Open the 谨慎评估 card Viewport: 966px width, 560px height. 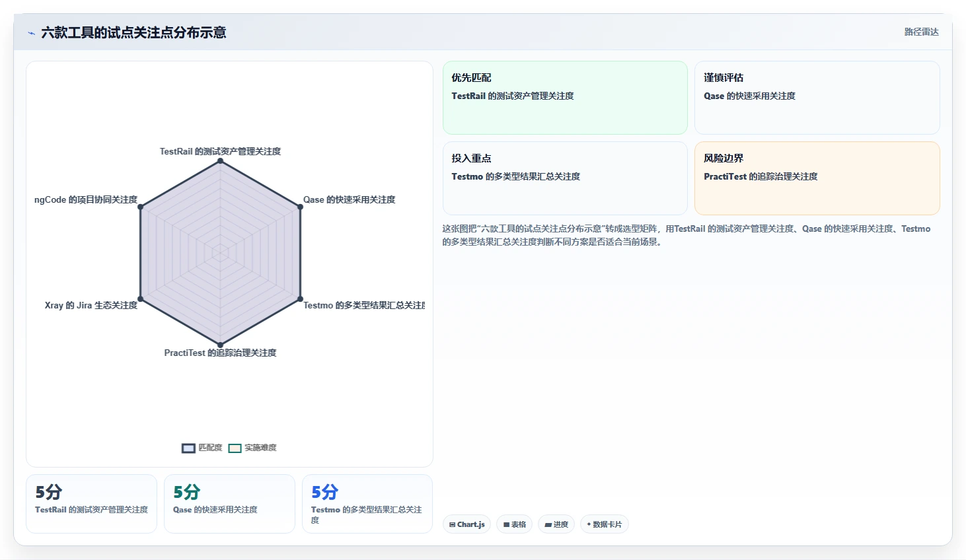click(x=817, y=98)
